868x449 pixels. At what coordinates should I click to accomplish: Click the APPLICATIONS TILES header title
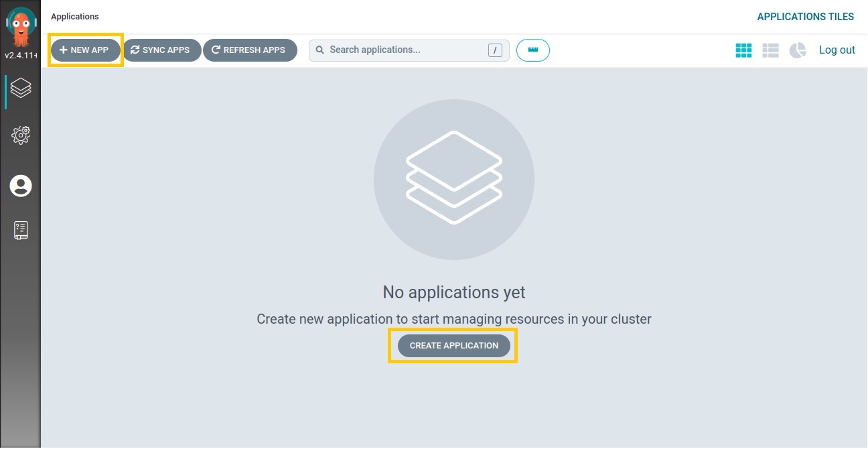(x=805, y=17)
